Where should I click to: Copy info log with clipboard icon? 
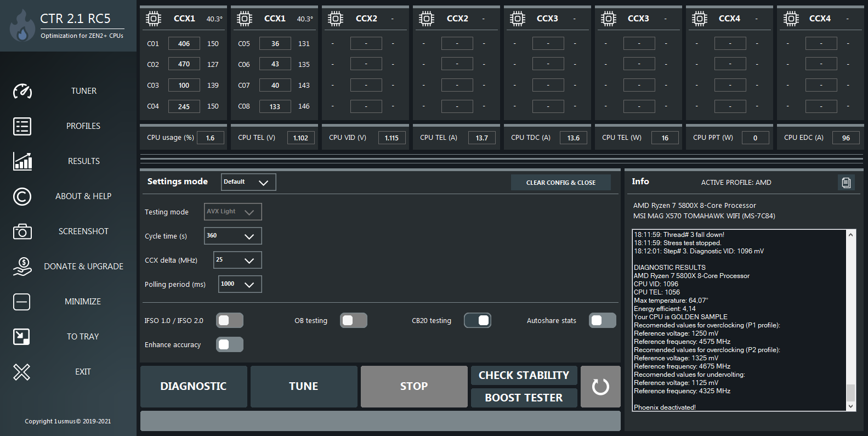[x=846, y=183]
